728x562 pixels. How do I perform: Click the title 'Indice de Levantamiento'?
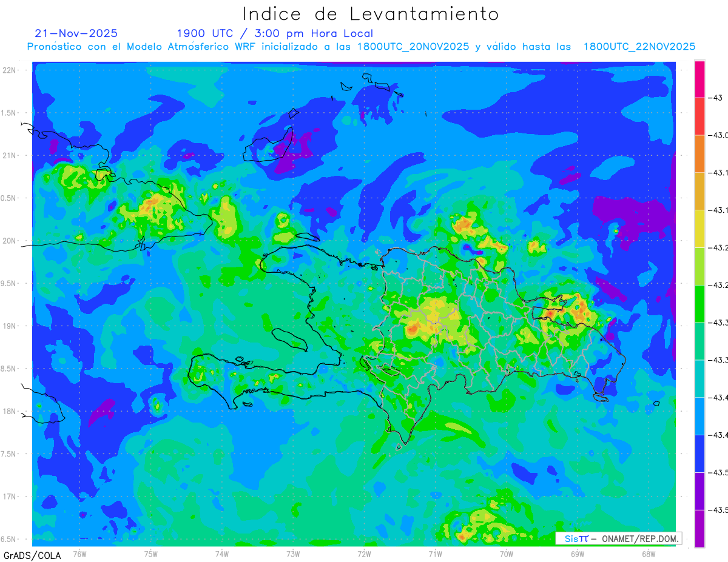[371, 13]
